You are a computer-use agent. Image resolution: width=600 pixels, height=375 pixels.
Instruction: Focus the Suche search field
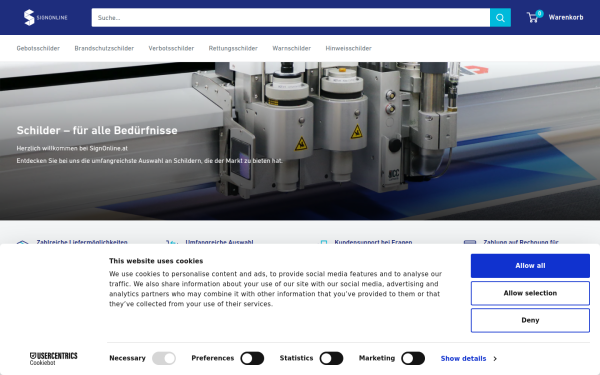[x=290, y=18]
